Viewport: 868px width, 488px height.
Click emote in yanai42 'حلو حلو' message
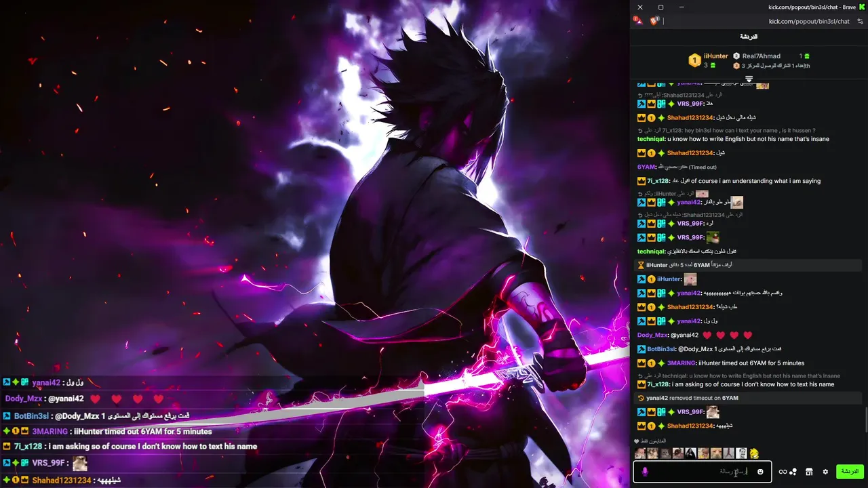[736, 203]
